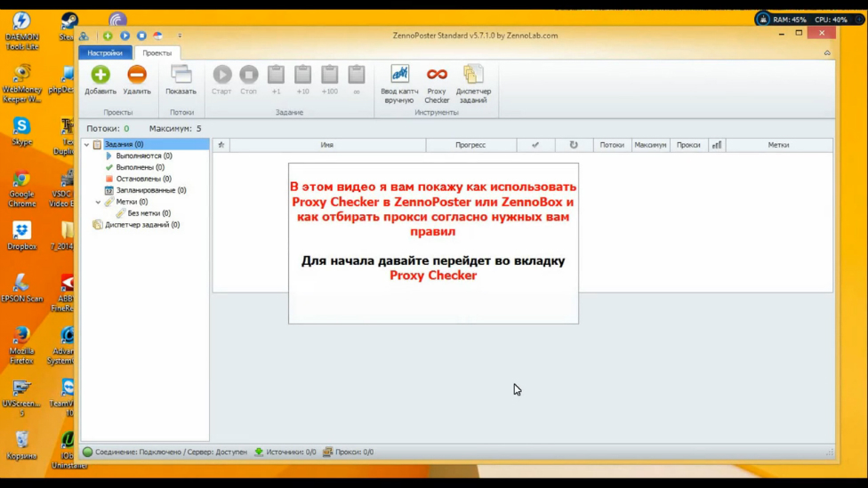
Task: Click the connection status green indicator
Action: click(x=87, y=452)
